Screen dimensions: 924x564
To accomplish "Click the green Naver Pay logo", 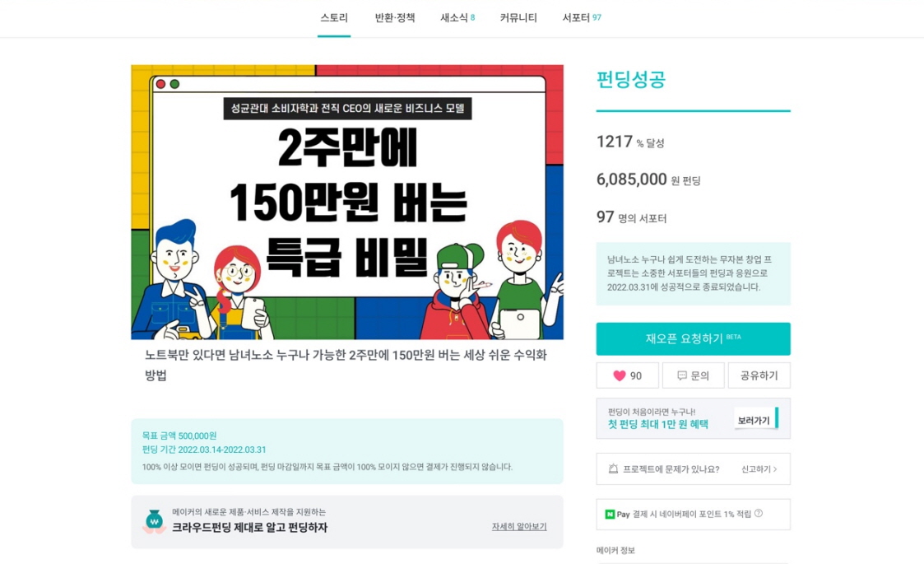I will [610, 515].
